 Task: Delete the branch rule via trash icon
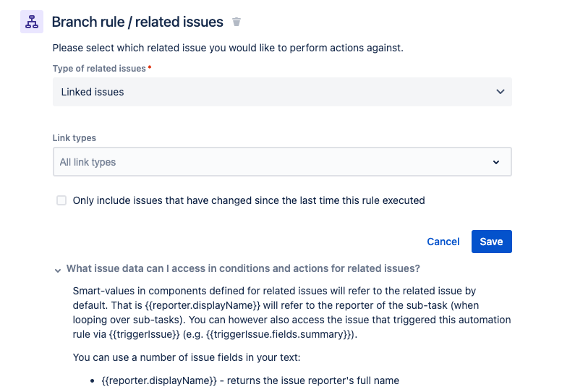click(237, 22)
